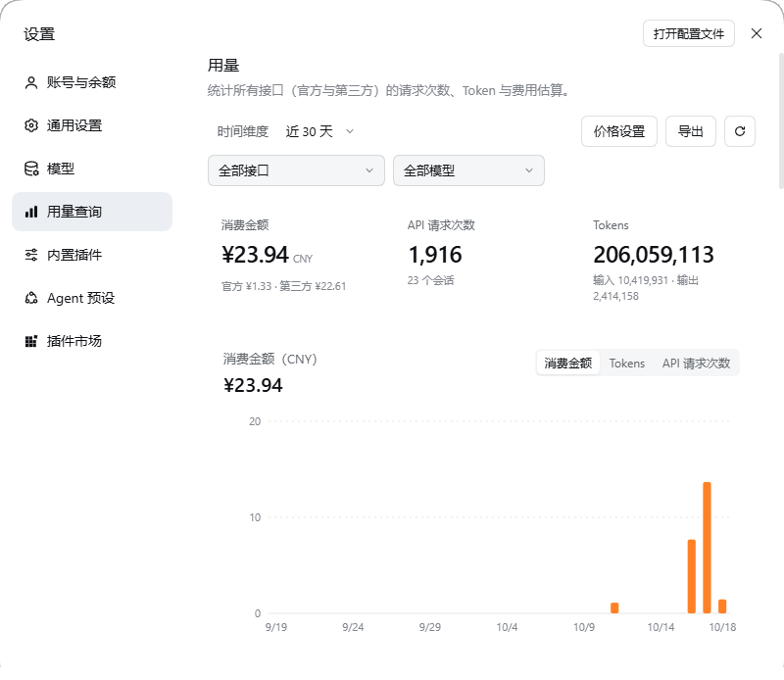Click the tallest orange bar in chart
Image resolution: width=784 pixels, height=680 pixels.
click(707, 548)
